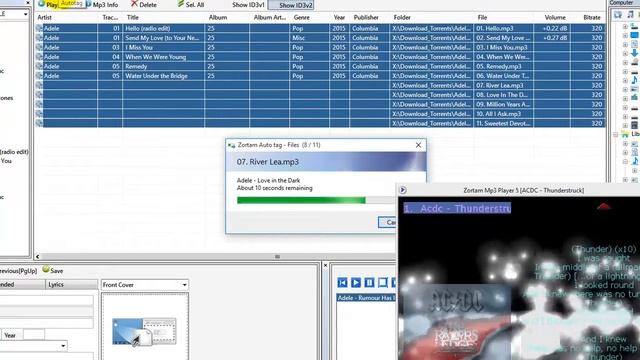Close the Zortam Auto tag dialog
The height and width of the screenshot is (360, 640).
pos(418,145)
